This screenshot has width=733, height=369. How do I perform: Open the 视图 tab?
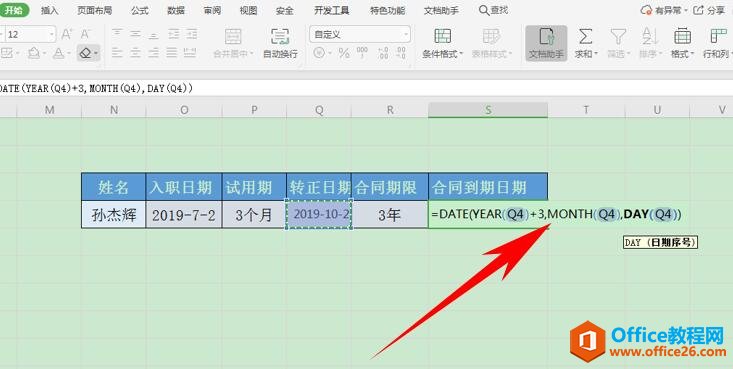248,10
